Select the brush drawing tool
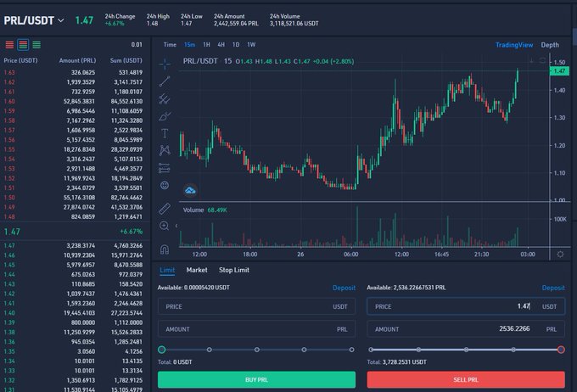The image size is (577, 392). [x=165, y=116]
